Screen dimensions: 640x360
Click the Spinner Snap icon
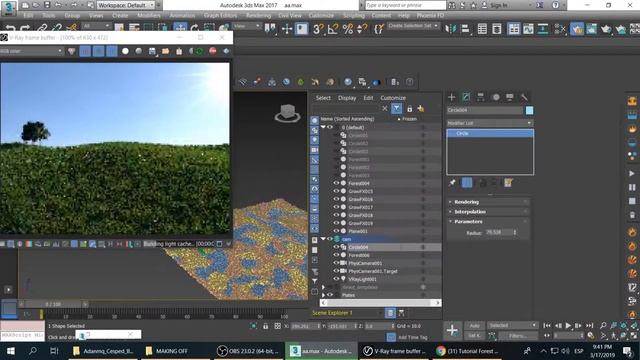click(362, 29)
